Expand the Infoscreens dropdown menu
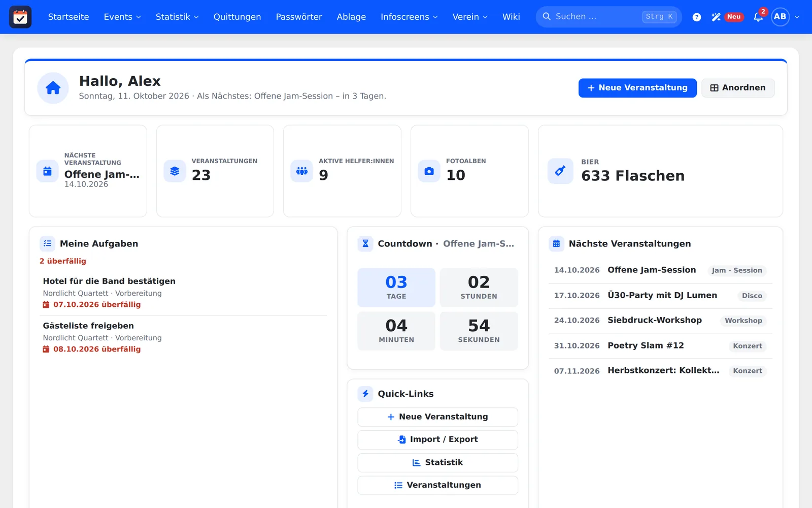Screen dimensions: 812x508 click(x=409, y=17)
